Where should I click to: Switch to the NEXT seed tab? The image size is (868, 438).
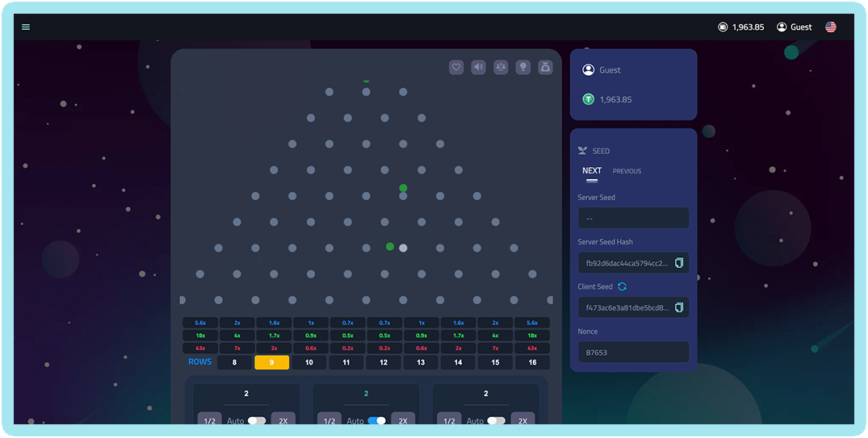pyautogui.click(x=592, y=171)
